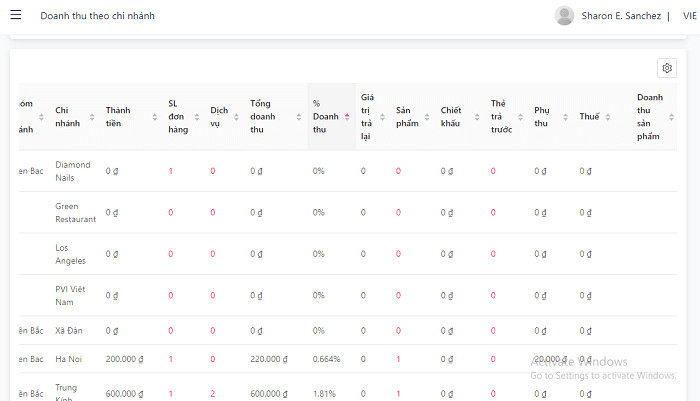Sort by Thuế column arrows
The width and height of the screenshot is (700, 401).
[x=609, y=117]
